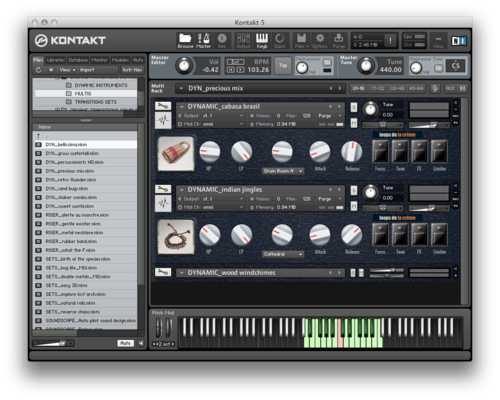Viewport: 500px width, 400px height.
Task: Click the red highlighted key on keyboard
Action: (341, 333)
